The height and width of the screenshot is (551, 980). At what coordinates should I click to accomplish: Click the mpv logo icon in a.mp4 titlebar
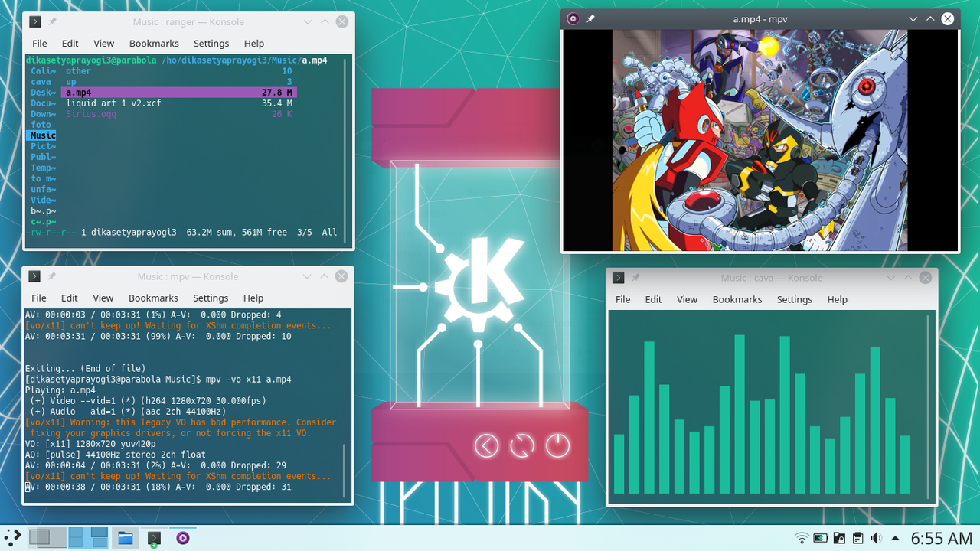(573, 19)
